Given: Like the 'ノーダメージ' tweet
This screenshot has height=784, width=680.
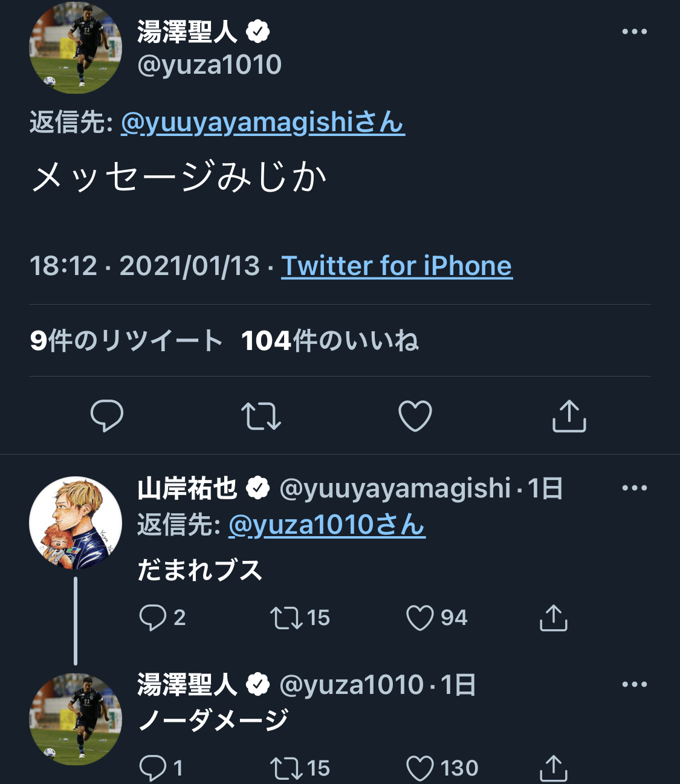Looking at the screenshot, I should 420,768.
